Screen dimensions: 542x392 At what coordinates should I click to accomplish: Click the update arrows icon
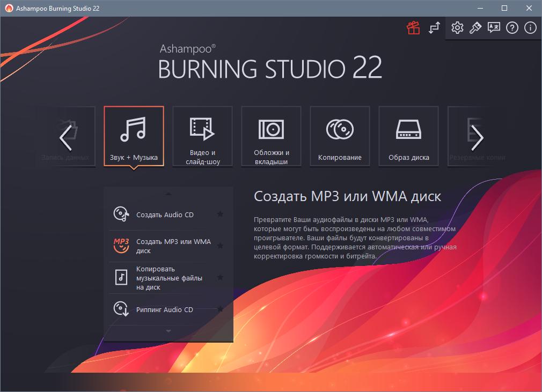click(x=434, y=28)
